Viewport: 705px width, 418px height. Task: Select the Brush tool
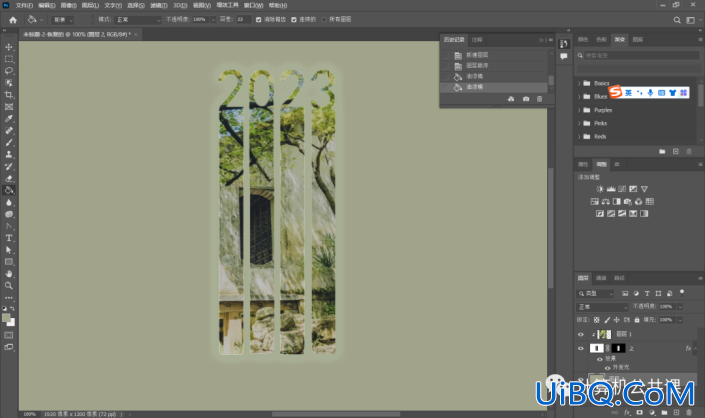pos(9,142)
